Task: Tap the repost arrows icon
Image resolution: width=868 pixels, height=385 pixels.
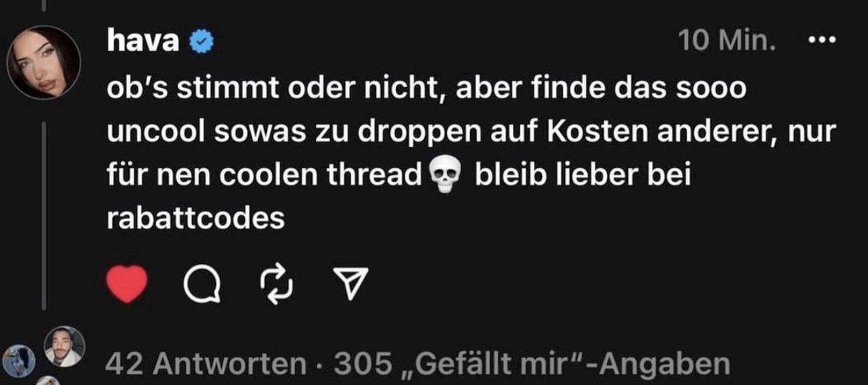Action: pyautogui.click(x=277, y=284)
